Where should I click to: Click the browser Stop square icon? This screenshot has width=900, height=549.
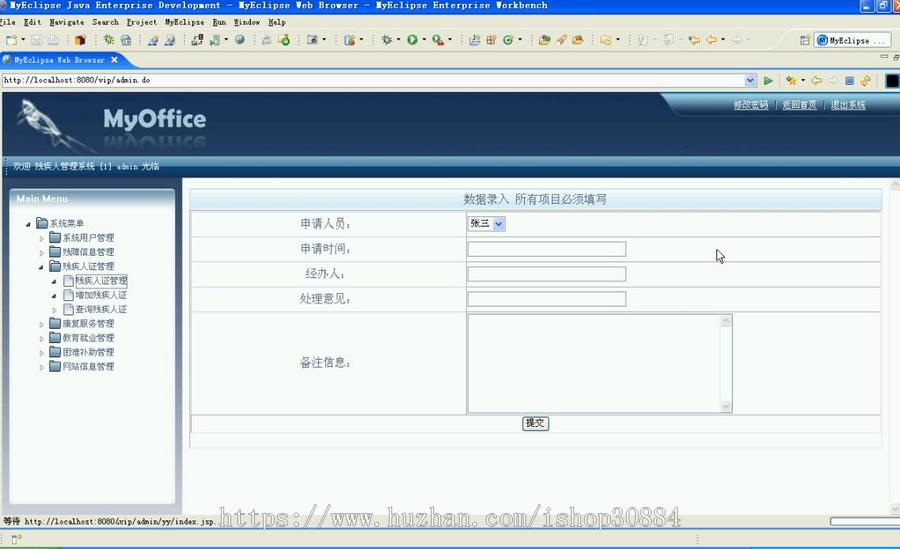pyautogui.click(x=849, y=80)
